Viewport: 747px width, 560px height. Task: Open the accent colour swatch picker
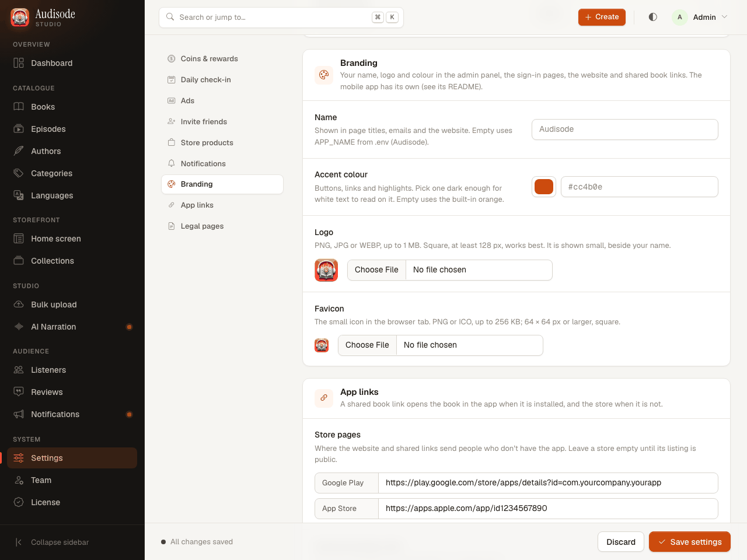click(x=544, y=187)
